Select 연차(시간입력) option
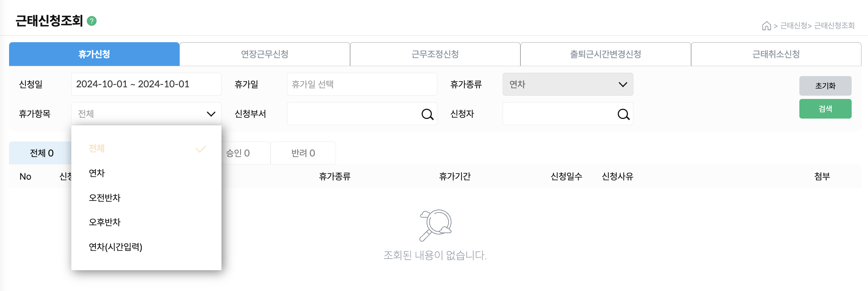The width and height of the screenshot is (868, 291). pos(115,247)
